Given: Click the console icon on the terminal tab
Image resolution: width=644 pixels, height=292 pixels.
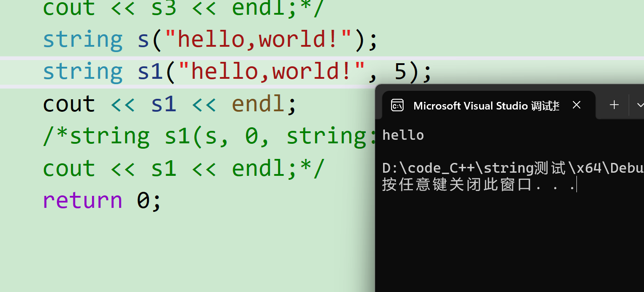Looking at the screenshot, I should click(397, 105).
